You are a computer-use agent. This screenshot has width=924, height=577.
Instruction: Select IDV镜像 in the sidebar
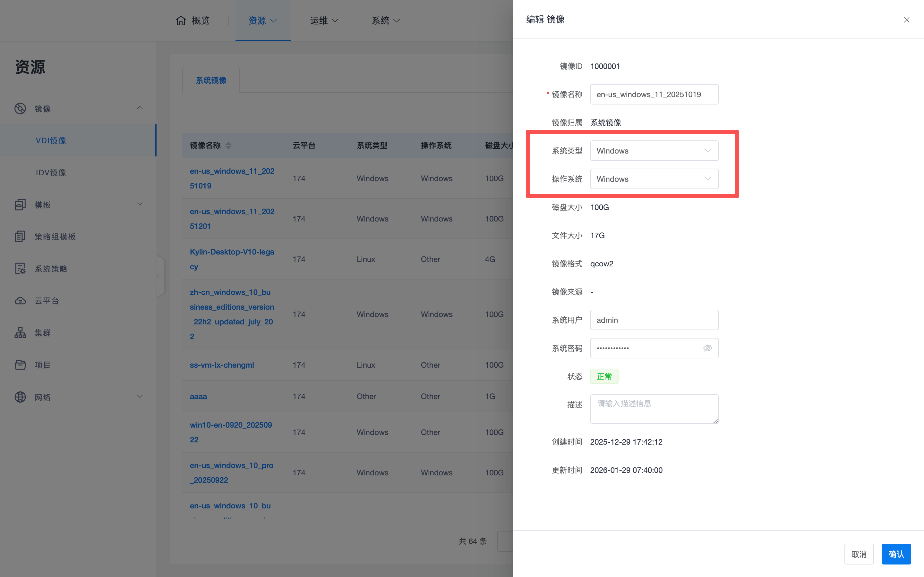point(51,172)
